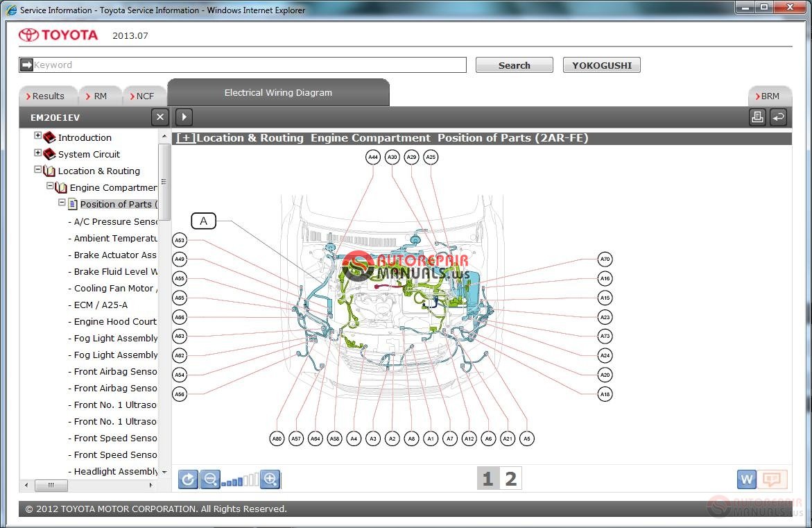Open the BRM tab
812x528 pixels.
click(770, 96)
